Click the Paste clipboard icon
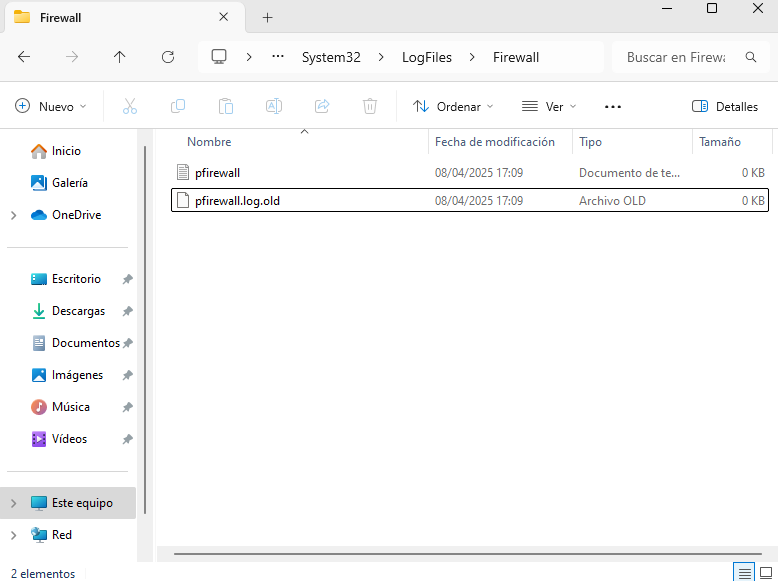 point(226,106)
